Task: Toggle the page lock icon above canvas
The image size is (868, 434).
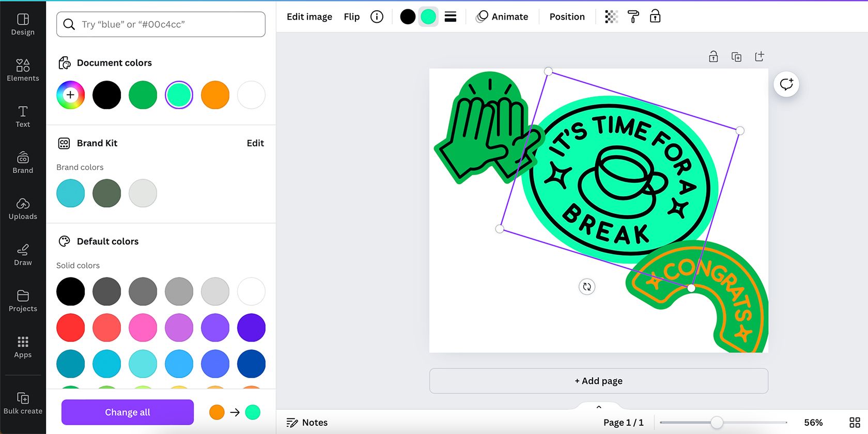Action: (x=713, y=56)
